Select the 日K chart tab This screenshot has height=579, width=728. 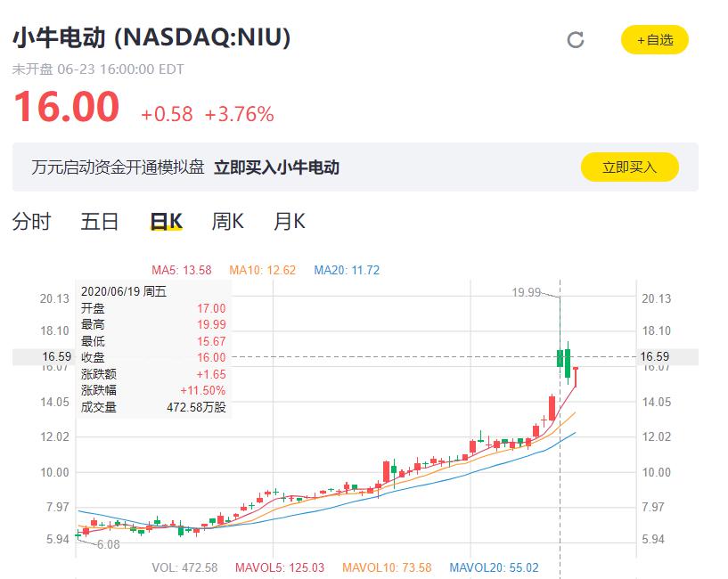[167, 221]
